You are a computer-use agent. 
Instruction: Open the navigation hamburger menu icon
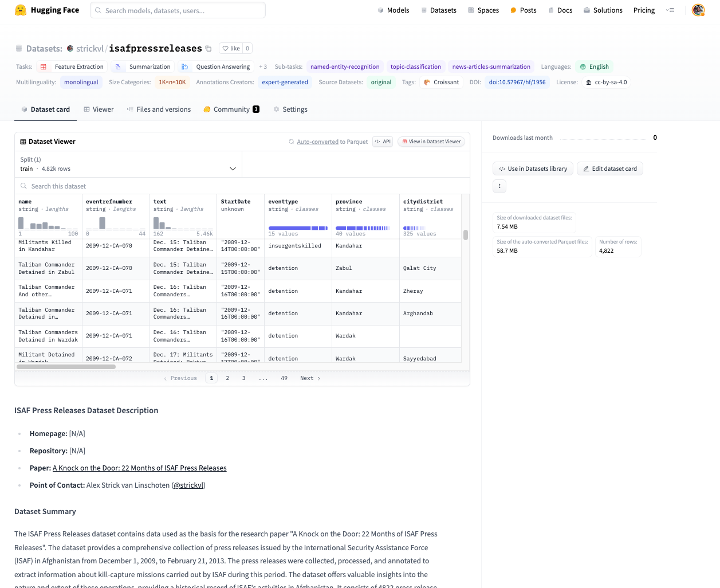(x=670, y=10)
